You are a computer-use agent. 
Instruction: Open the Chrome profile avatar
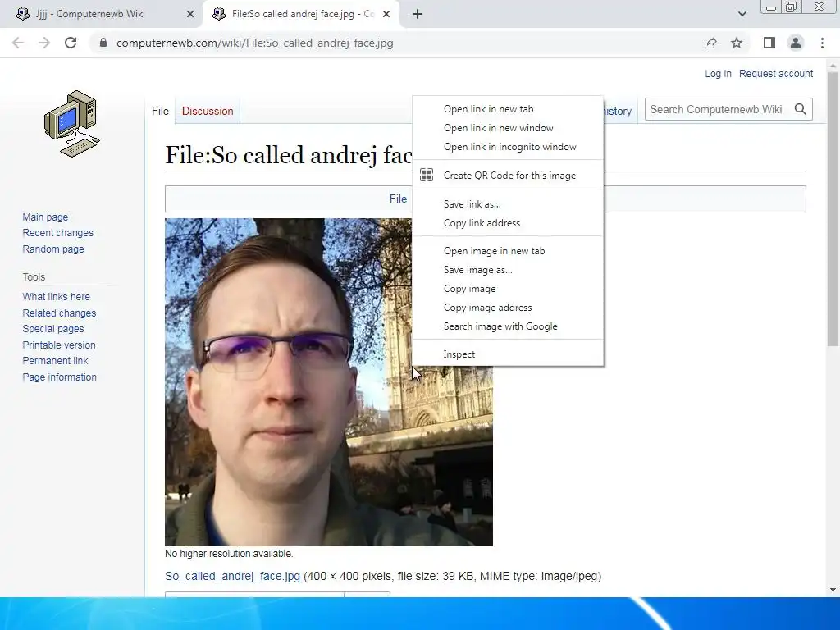(x=796, y=43)
